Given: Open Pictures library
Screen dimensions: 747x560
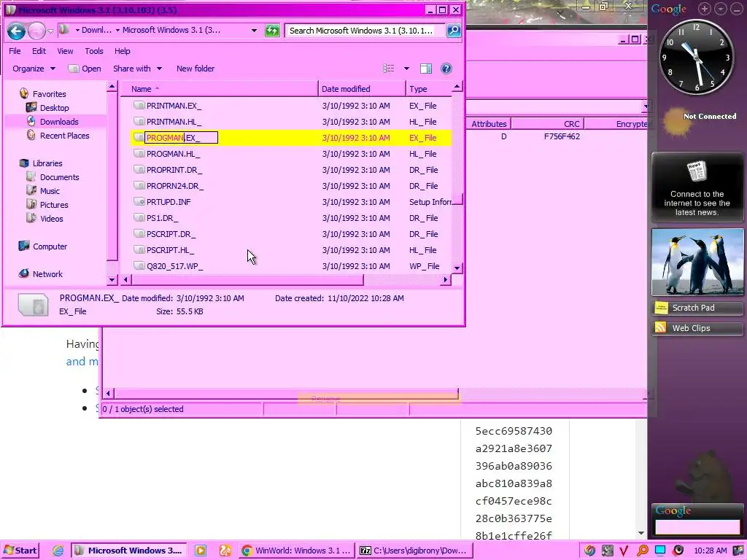Looking at the screenshot, I should [x=54, y=204].
